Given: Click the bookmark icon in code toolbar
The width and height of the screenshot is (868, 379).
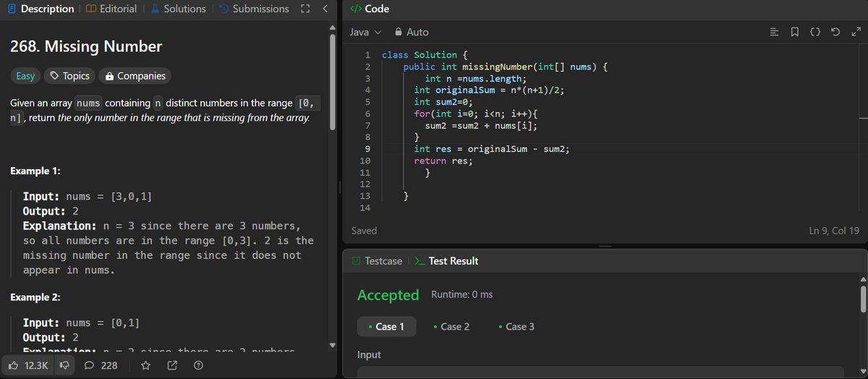Looking at the screenshot, I should (794, 32).
